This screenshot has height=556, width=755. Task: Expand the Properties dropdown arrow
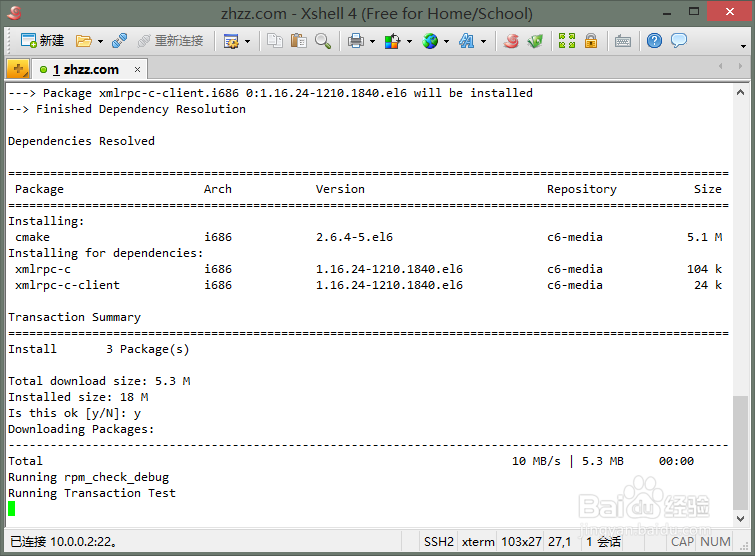pyautogui.click(x=247, y=41)
